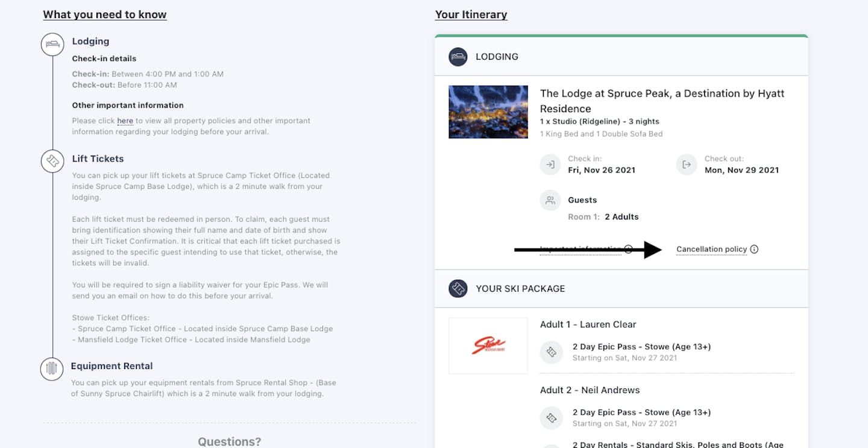
Task: Click the "Questions?" heading
Action: coord(229,441)
